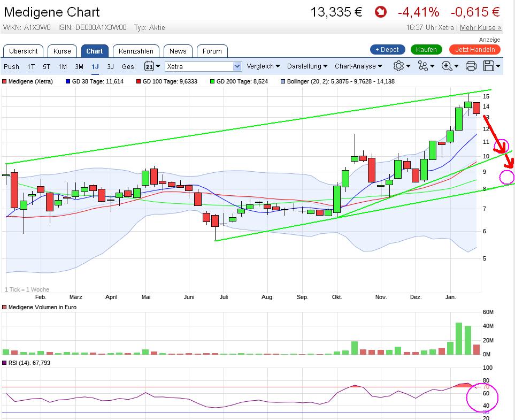Viewport: 515px width, 420px height.
Task: Expand the Chart-Analyse dropdown
Action: coord(358,66)
